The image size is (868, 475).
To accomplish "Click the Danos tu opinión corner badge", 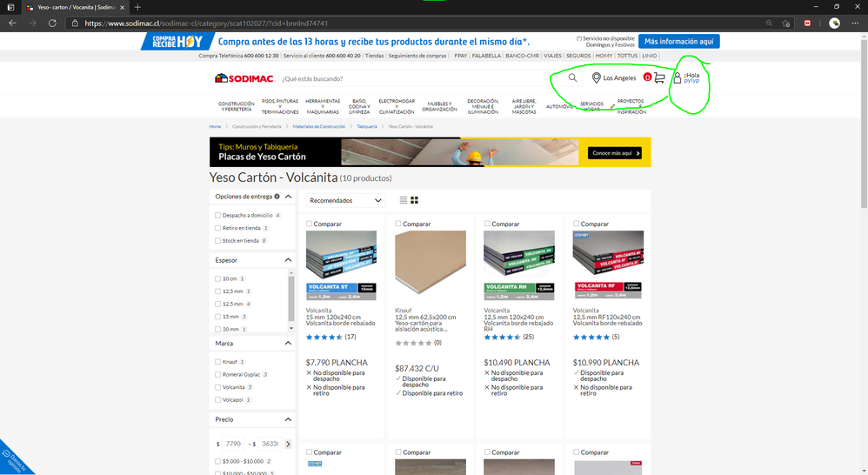I will (x=14, y=460).
